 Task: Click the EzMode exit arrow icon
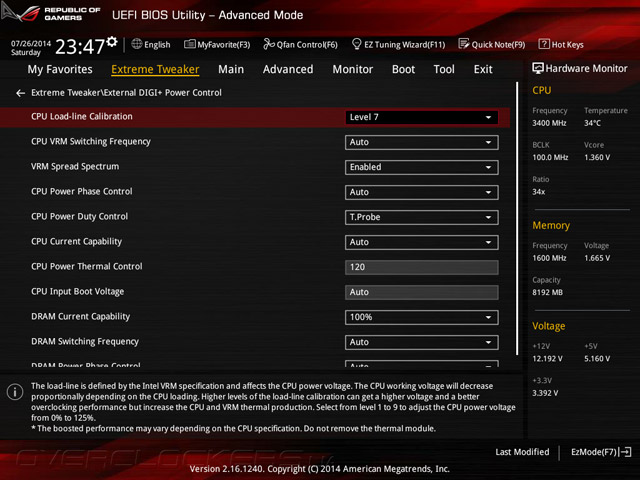click(x=626, y=452)
